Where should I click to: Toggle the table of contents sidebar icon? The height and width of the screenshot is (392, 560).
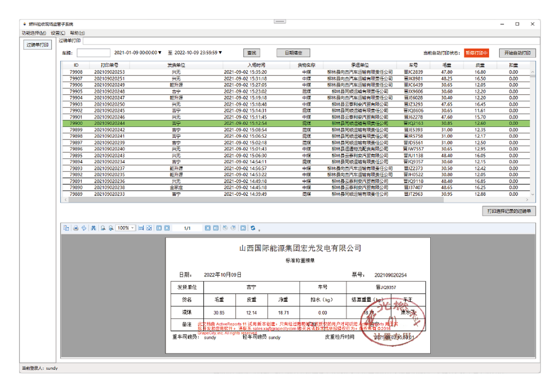coord(66,228)
